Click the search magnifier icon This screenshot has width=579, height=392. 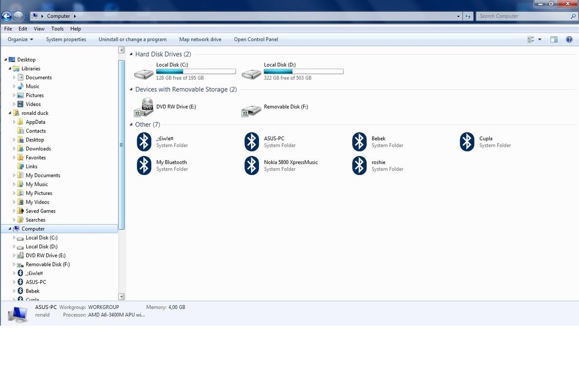click(573, 16)
